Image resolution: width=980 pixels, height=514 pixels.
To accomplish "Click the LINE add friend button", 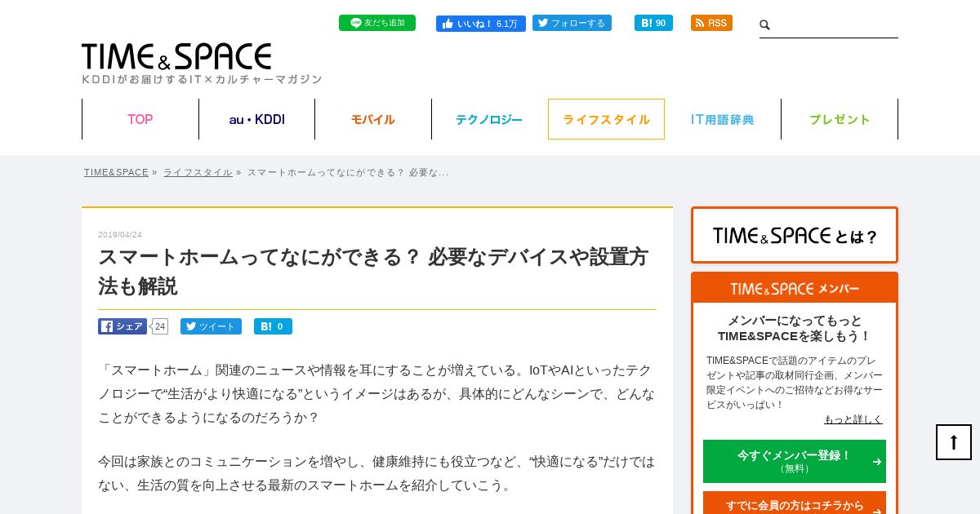I will point(377,23).
